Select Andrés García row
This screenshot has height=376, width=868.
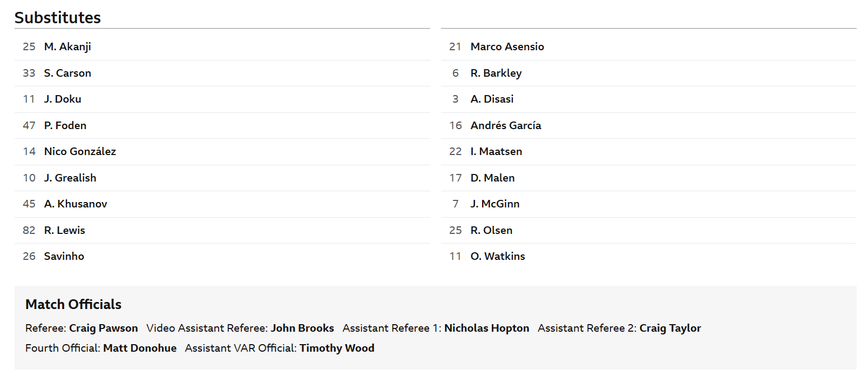coord(649,125)
